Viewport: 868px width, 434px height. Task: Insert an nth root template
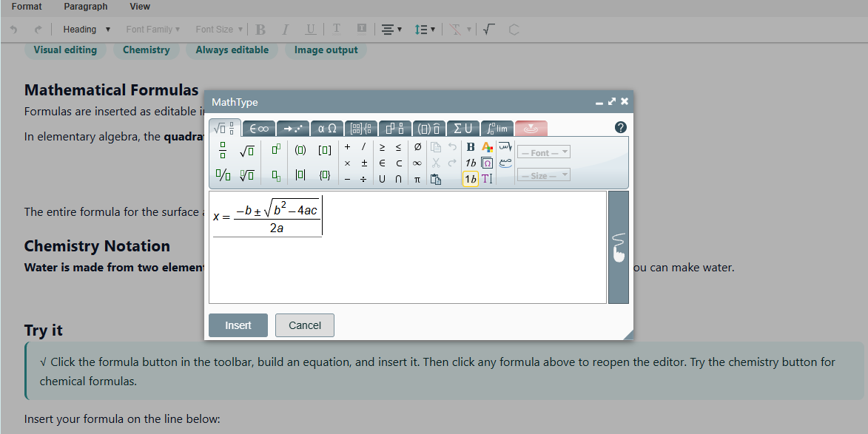point(247,176)
